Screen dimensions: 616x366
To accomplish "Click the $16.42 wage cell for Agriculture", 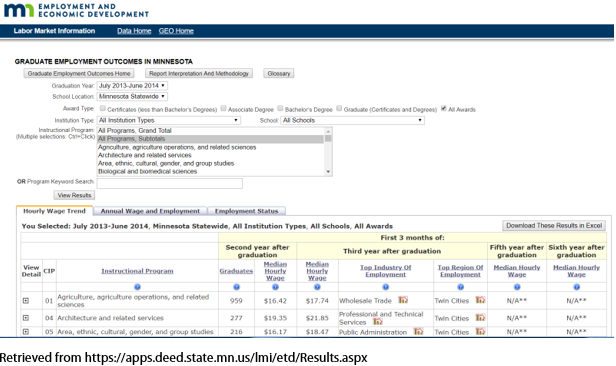I will [x=275, y=301].
